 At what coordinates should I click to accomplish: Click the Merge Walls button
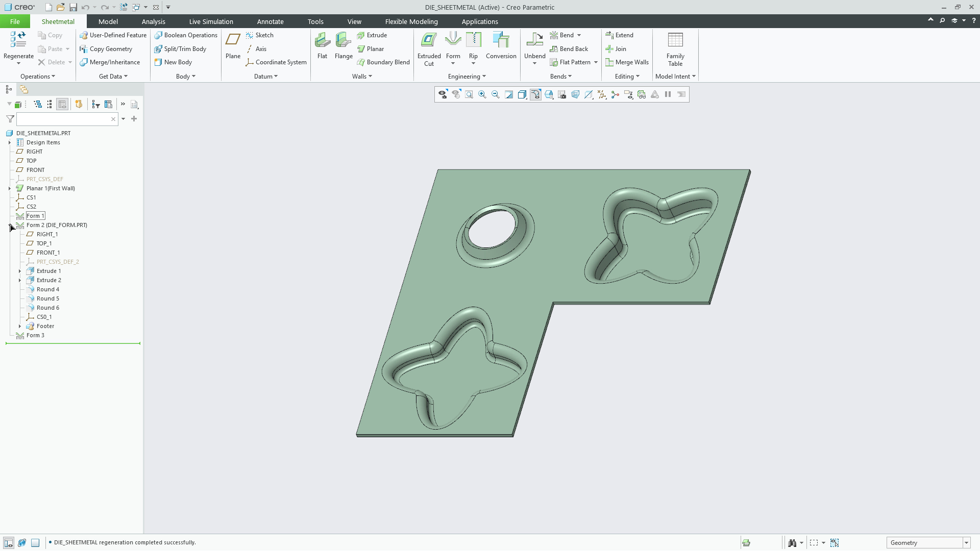[627, 62]
